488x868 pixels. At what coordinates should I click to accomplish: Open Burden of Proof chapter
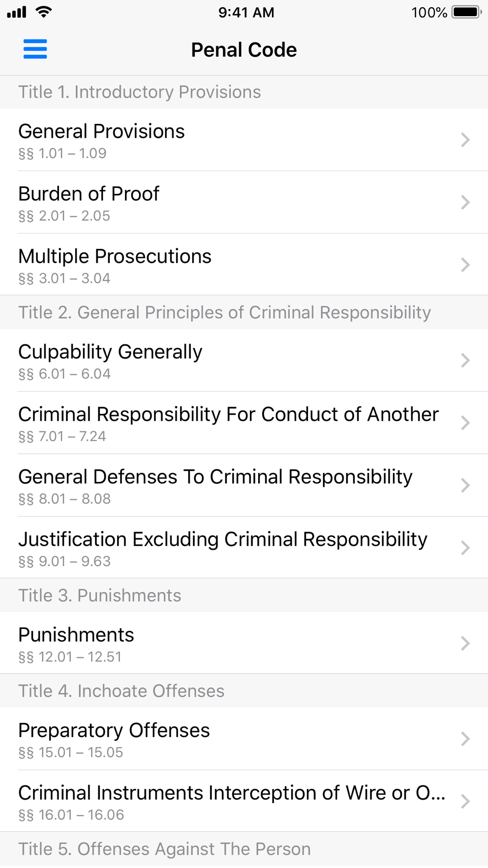pyautogui.click(x=244, y=203)
